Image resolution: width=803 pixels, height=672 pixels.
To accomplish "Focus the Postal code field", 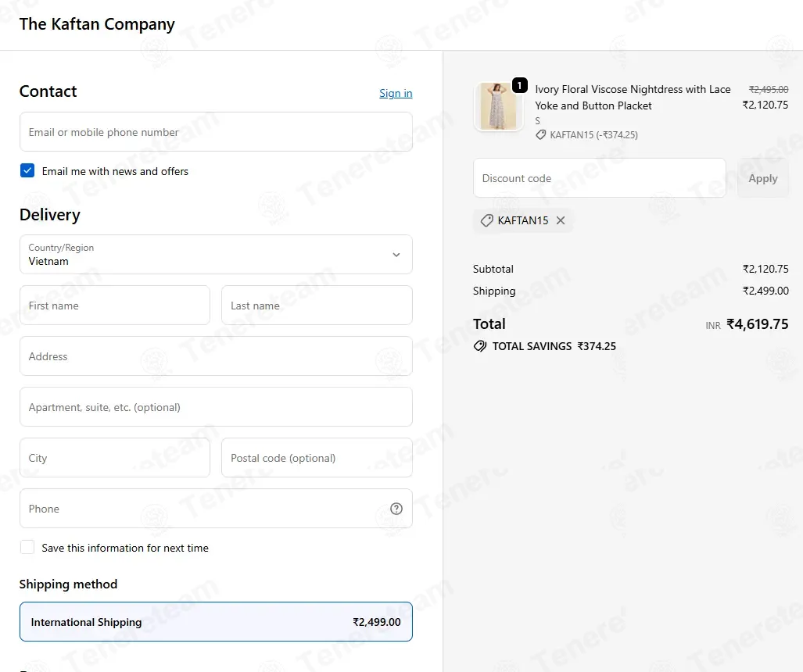I will (317, 458).
